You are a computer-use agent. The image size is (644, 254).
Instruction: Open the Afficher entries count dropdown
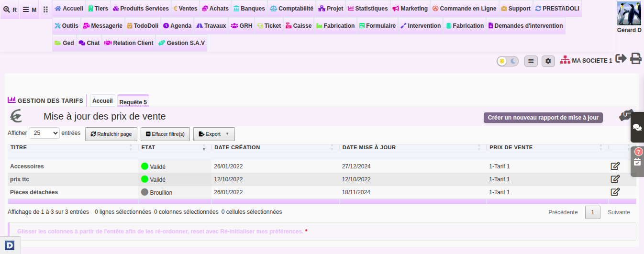click(44, 133)
